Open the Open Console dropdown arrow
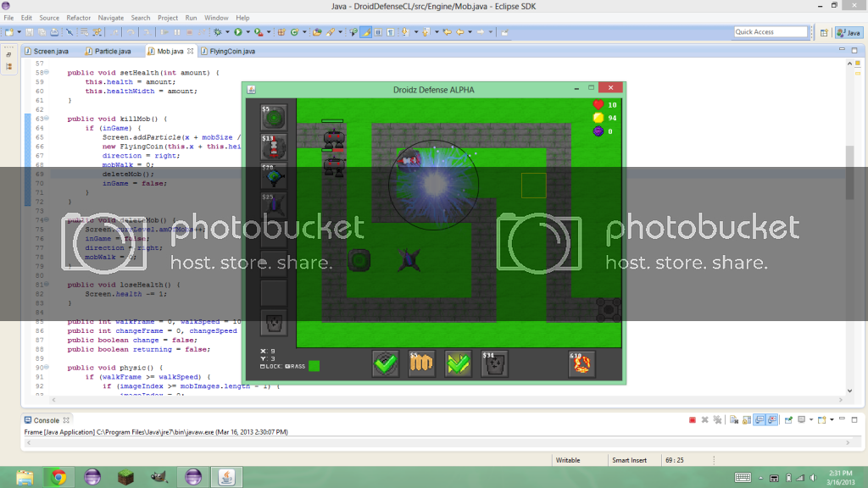The width and height of the screenshot is (868, 488). click(832, 420)
